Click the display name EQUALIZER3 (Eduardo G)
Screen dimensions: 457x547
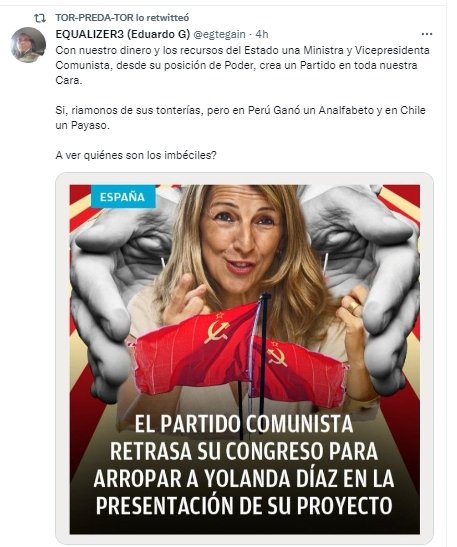[122, 34]
